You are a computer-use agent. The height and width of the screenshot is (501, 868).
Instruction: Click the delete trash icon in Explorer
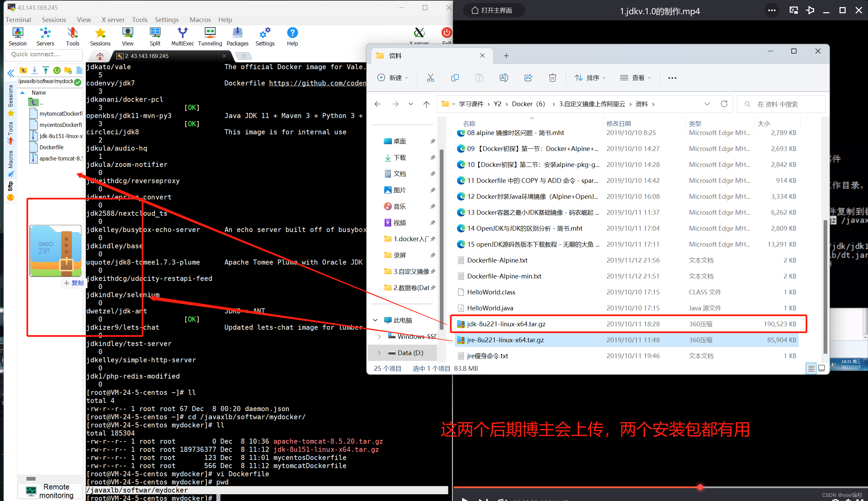tap(552, 78)
